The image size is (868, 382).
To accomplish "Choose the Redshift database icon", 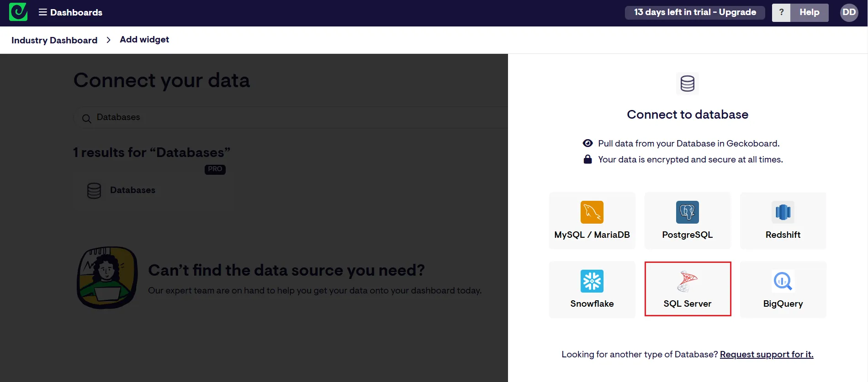I will 783,212.
